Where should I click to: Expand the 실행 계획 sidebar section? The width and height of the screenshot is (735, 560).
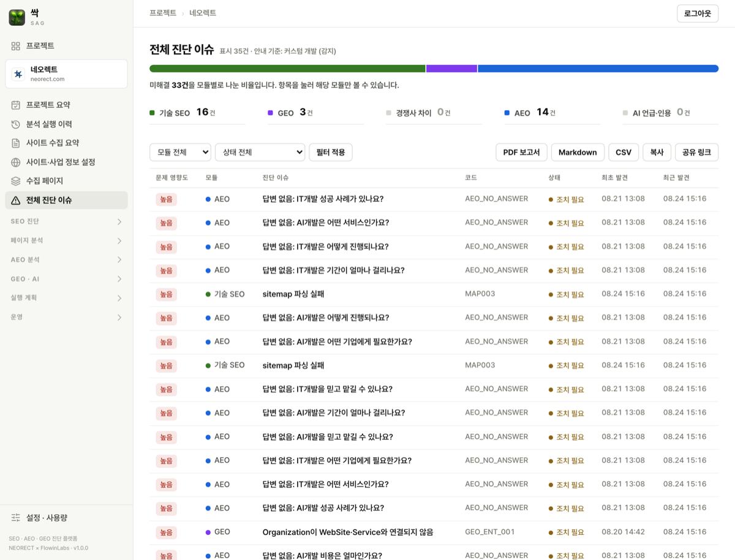66,298
